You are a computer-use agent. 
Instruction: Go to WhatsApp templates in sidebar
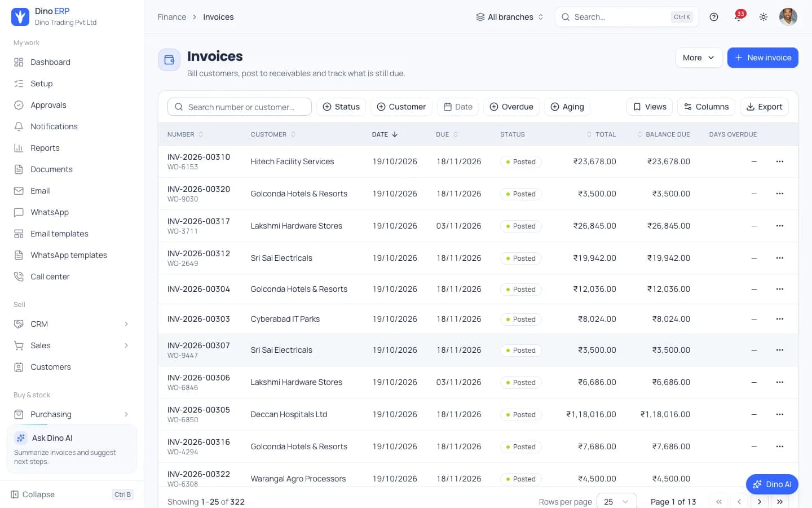(72, 255)
